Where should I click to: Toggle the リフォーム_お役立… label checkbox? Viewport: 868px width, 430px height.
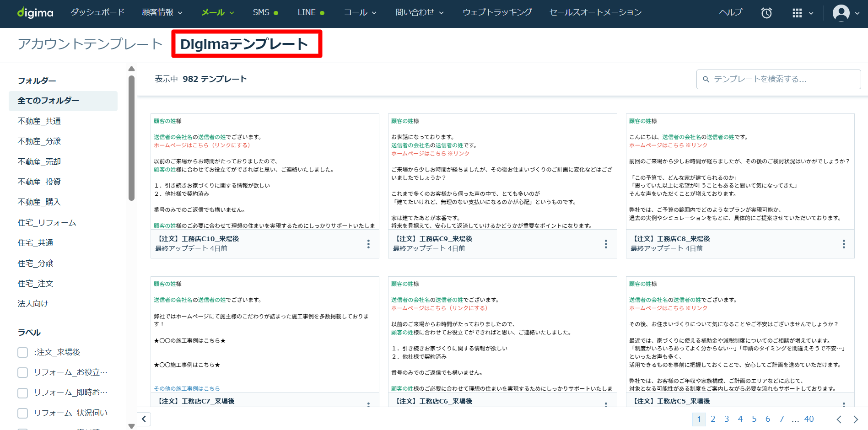(x=23, y=372)
